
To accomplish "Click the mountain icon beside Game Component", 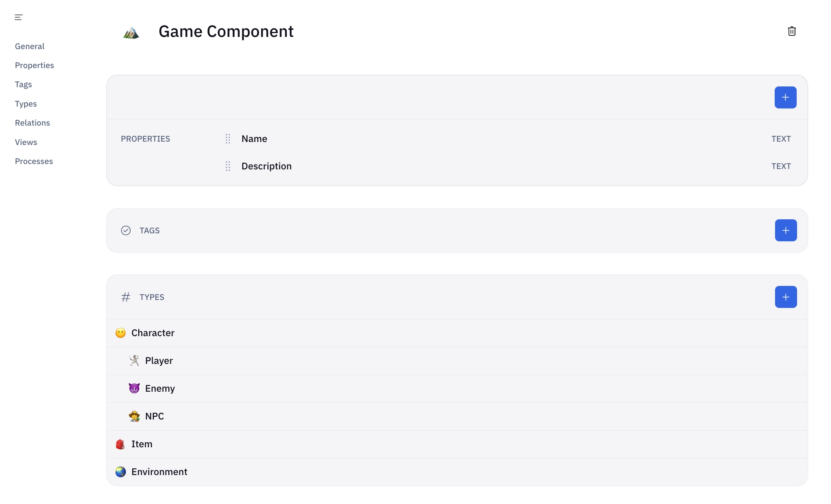I will point(131,32).
